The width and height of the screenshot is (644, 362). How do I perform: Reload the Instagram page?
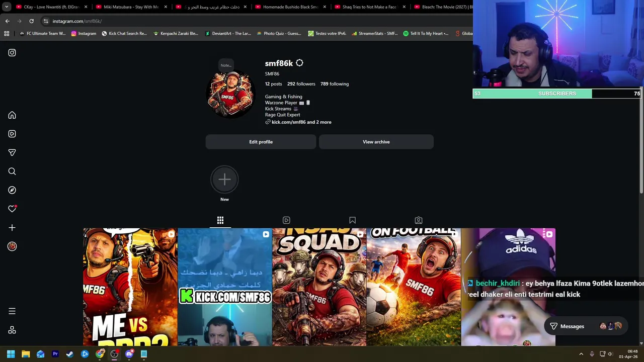point(31,21)
